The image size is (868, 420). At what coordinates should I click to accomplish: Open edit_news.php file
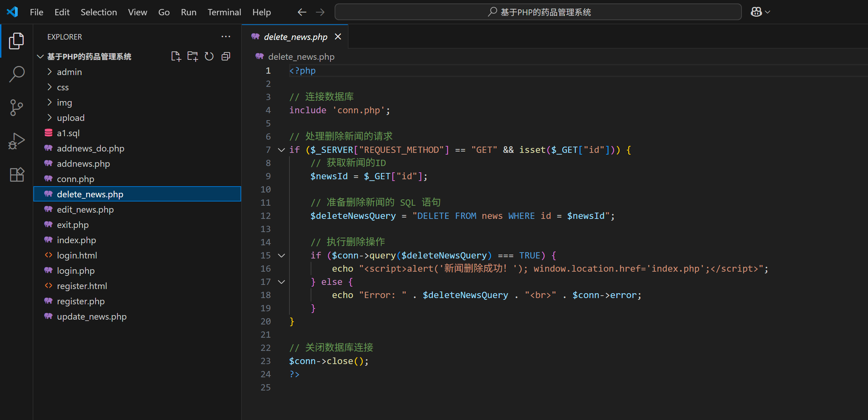(137, 209)
